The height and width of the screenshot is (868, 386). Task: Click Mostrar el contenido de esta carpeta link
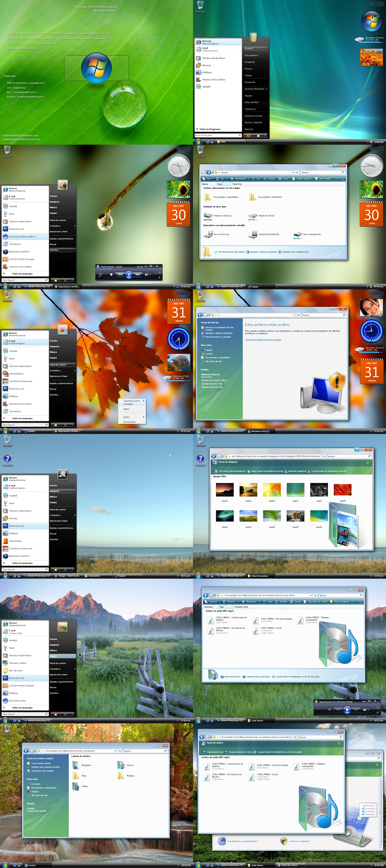point(263,340)
